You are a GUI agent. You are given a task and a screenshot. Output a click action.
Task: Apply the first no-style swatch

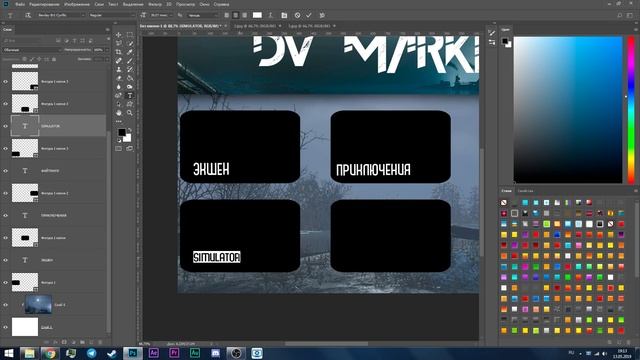(504, 202)
